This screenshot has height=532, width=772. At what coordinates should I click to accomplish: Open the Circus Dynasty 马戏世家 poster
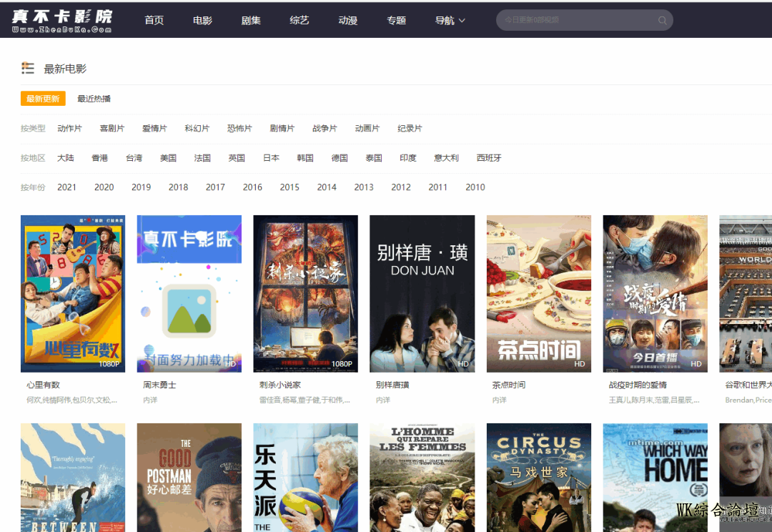click(539, 478)
